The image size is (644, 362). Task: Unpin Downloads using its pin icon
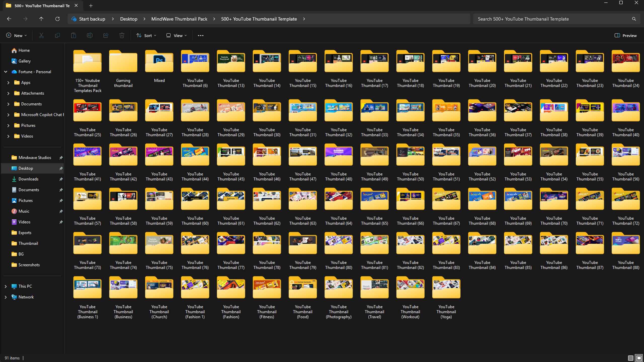61,179
